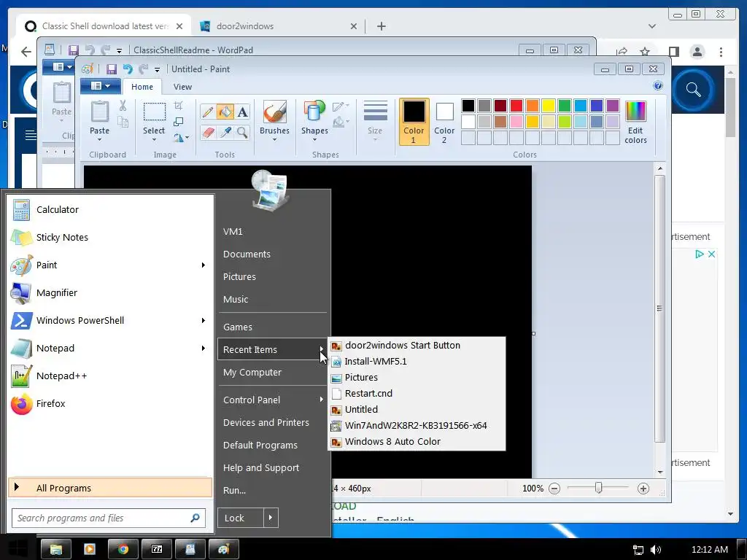Open Help and Support
Image resolution: width=747 pixels, height=560 pixels.
[x=273, y=467]
